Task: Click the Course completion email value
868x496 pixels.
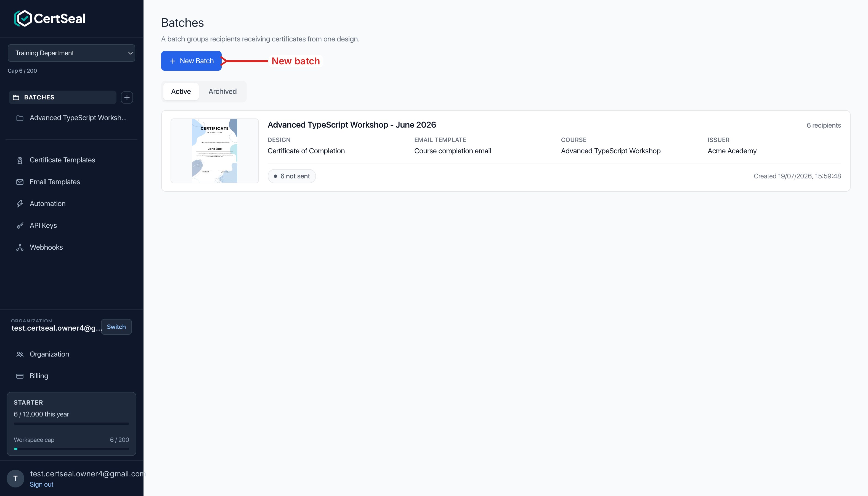Action: pyautogui.click(x=452, y=151)
